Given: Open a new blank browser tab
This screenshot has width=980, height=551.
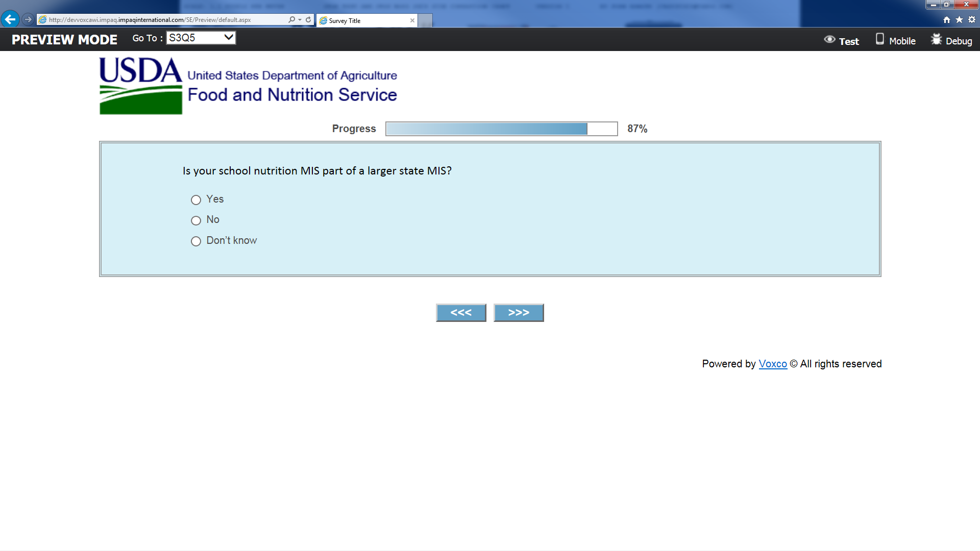Looking at the screenshot, I should tap(425, 20).
